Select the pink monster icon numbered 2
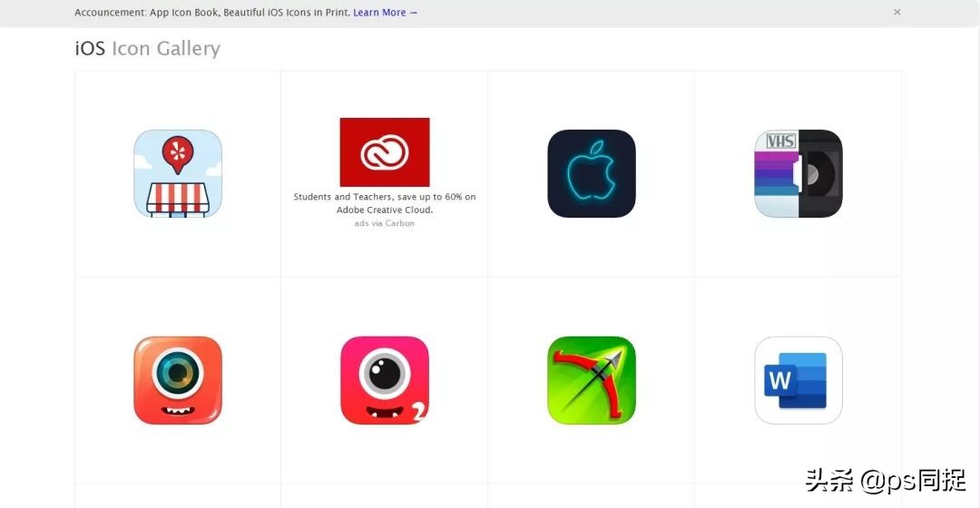The width and height of the screenshot is (980, 508). (385, 380)
